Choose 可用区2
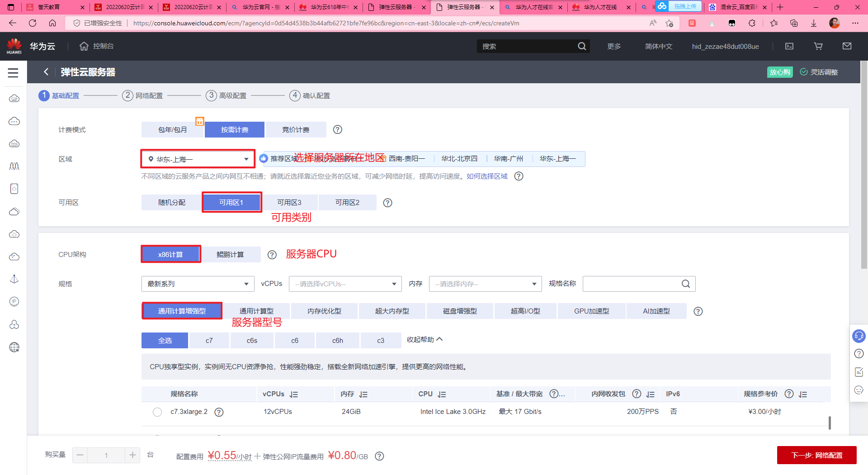Screen dimensions: 868x475 (x=347, y=203)
